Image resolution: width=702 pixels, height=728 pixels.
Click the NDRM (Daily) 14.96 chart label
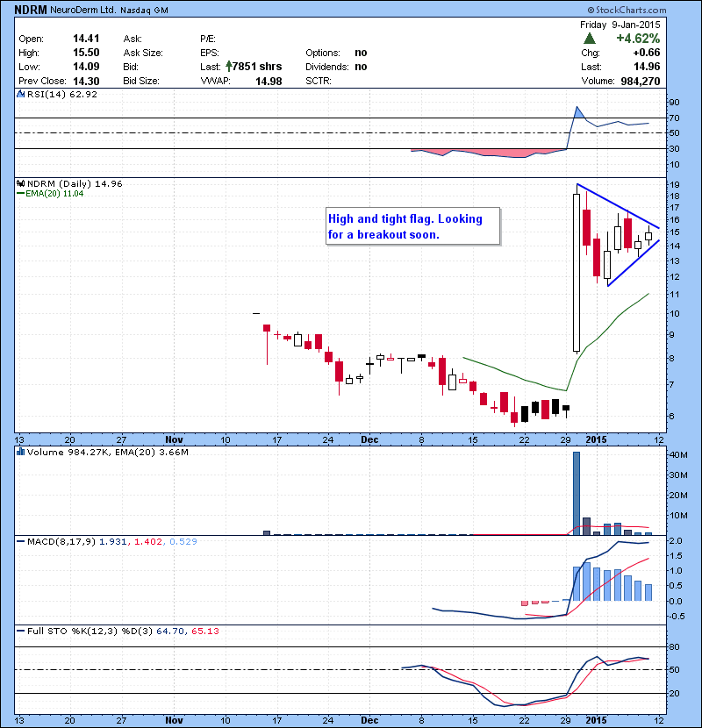75,183
